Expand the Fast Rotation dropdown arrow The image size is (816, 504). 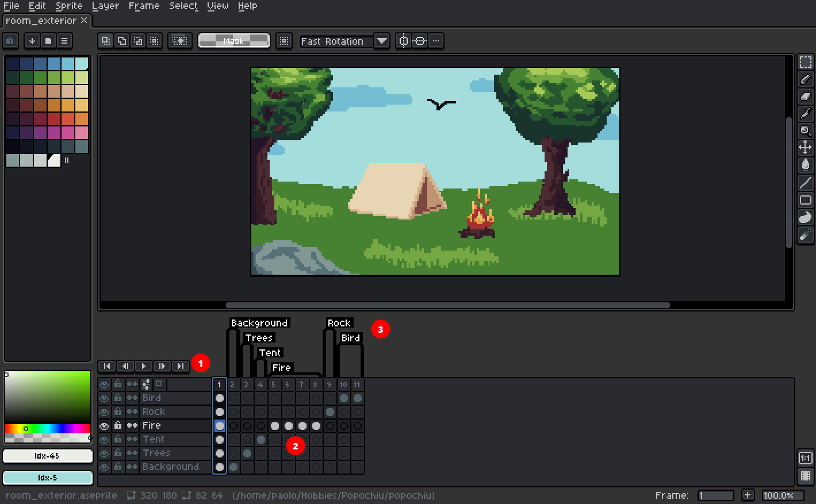pos(382,41)
